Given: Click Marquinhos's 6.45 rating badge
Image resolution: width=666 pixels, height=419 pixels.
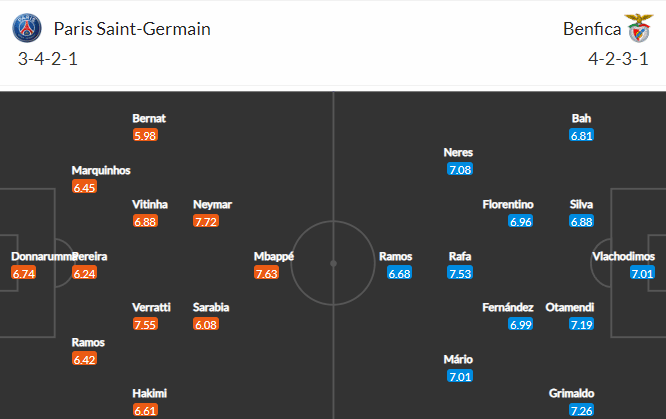Looking at the screenshot, I should [x=85, y=187].
